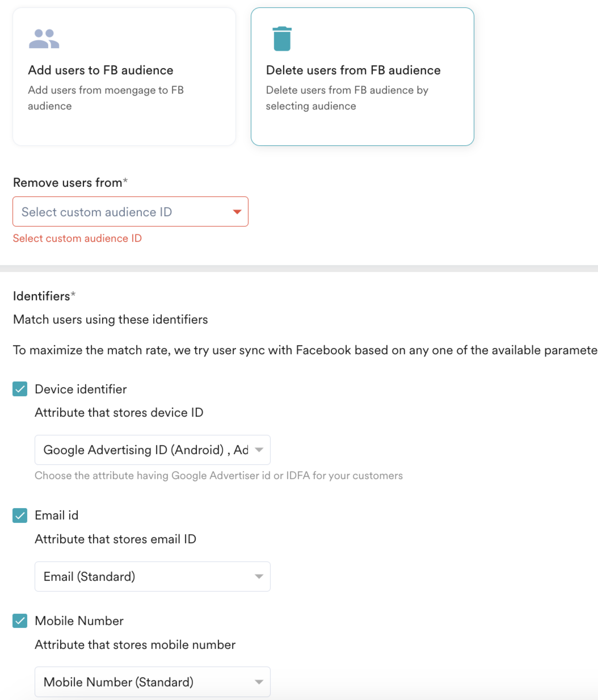Click the Device identifier label
Viewport: 598px width, 700px height.
pos(81,389)
